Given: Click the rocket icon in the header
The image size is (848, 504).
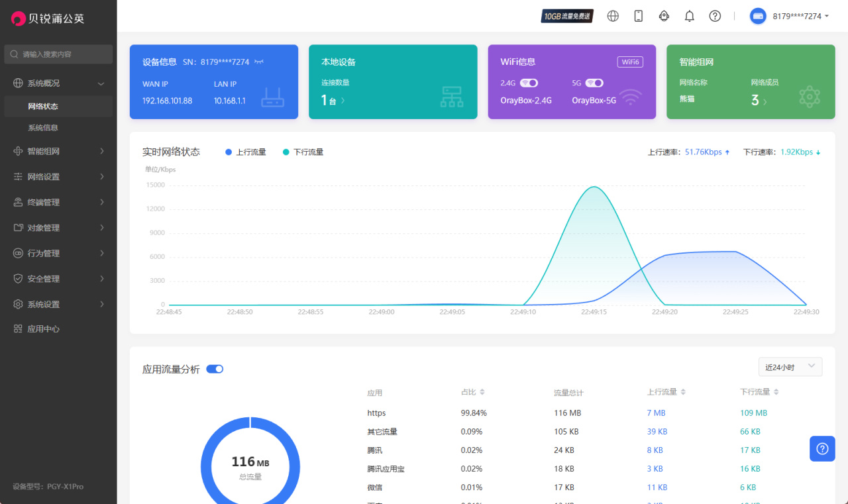Looking at the screenshot, I should 664,16.
